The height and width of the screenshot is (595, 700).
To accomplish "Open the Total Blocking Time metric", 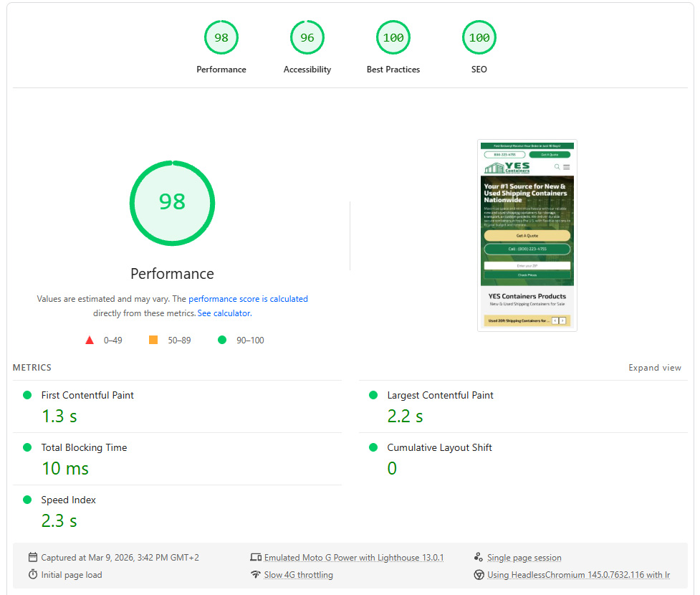I will pyautogui.click(x=84, y=447).
